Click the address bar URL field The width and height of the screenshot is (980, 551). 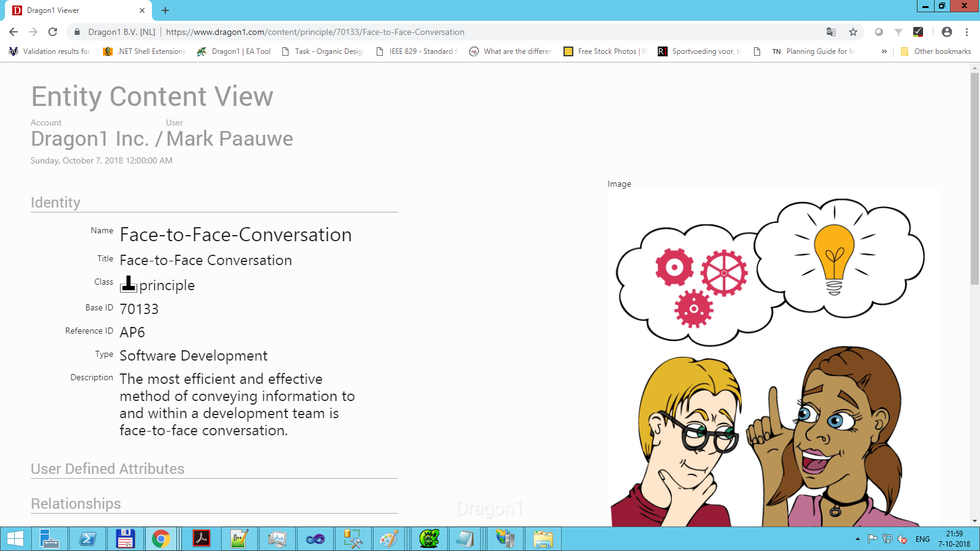pyautogui.click(x=429, y=32)
